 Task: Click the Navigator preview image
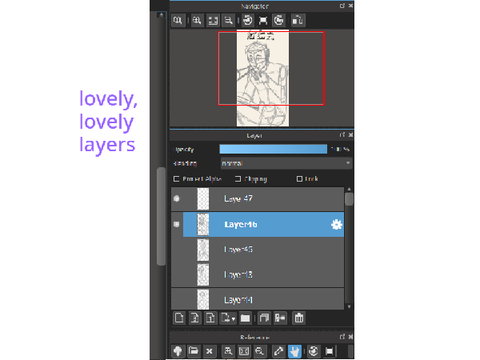(263, 78)
